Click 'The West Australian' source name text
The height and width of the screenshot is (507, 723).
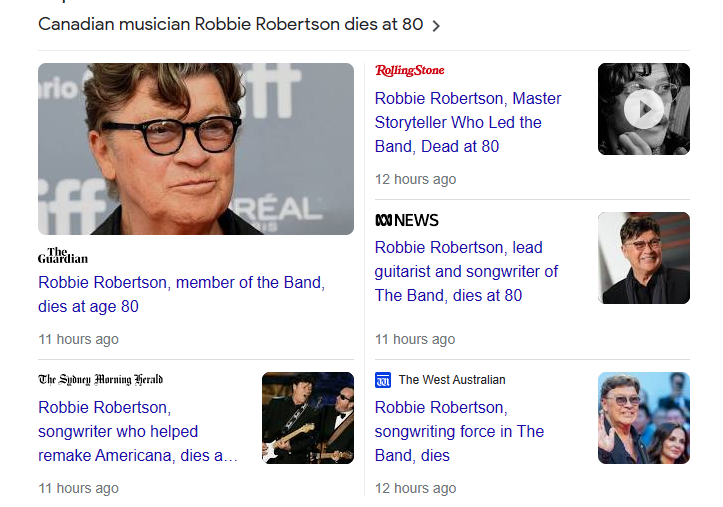[452, 380]
